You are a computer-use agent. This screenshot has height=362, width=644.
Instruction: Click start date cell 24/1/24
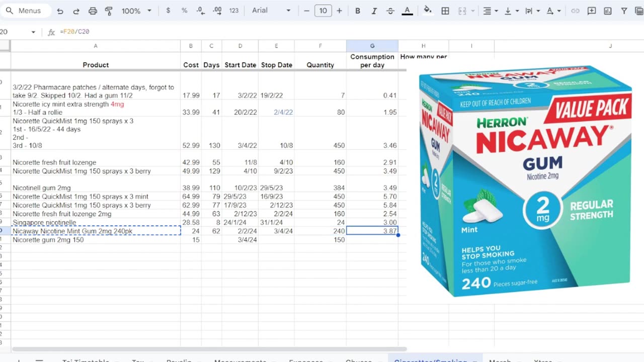point(240,222)
